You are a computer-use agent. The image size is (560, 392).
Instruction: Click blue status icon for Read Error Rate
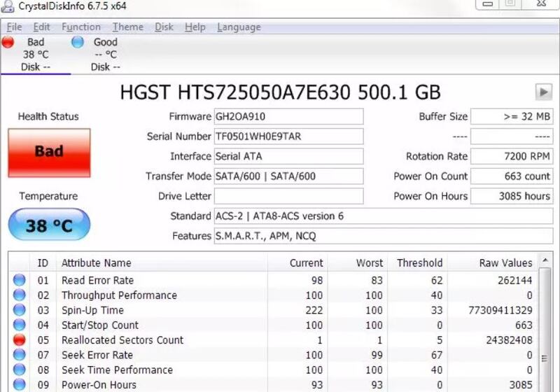pos(20,280)
